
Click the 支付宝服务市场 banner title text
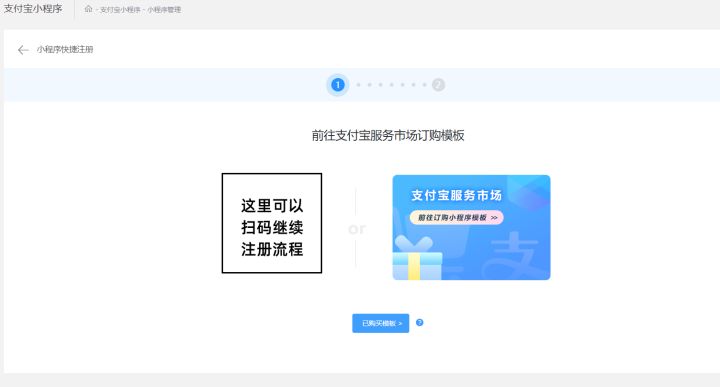[456, 195]
